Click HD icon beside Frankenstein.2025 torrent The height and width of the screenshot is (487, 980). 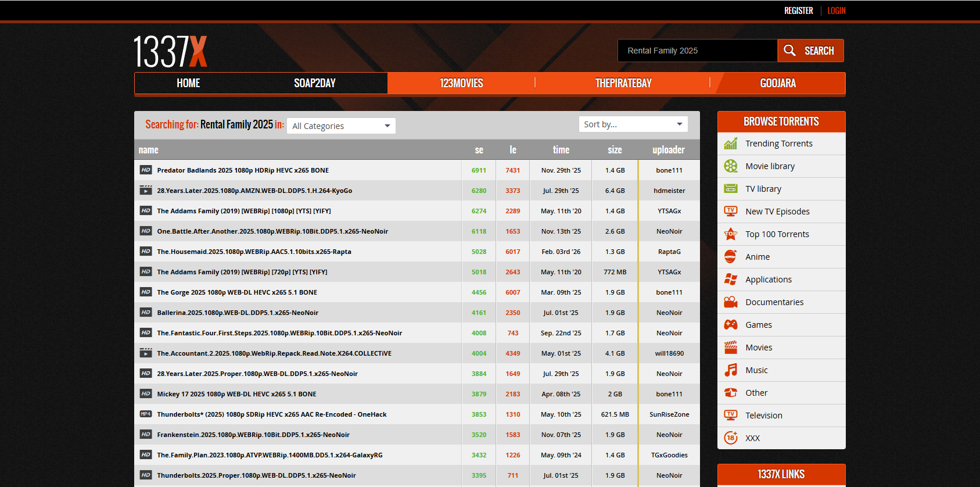click(x=146, y=435)
